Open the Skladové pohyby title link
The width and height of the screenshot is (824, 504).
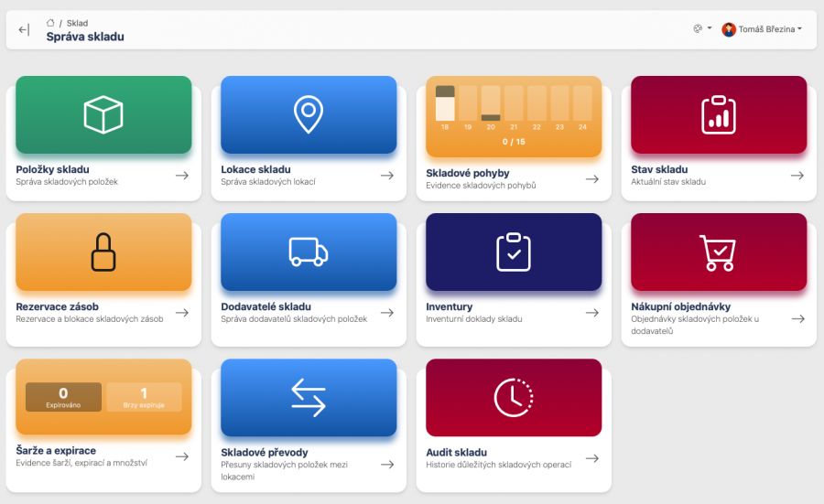(467, 173)
